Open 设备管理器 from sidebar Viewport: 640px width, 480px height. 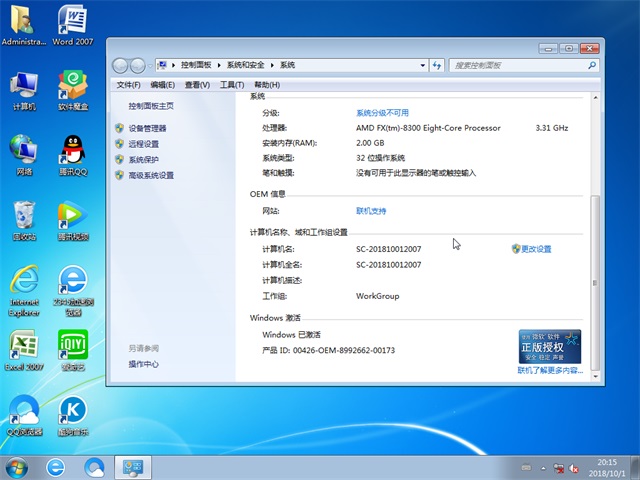click(147, 129)
